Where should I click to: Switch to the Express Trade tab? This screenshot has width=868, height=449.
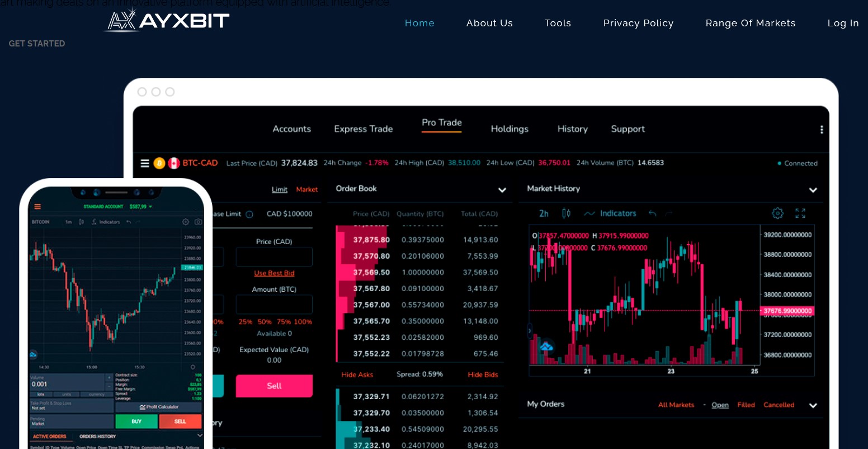[x=364, y=129]
